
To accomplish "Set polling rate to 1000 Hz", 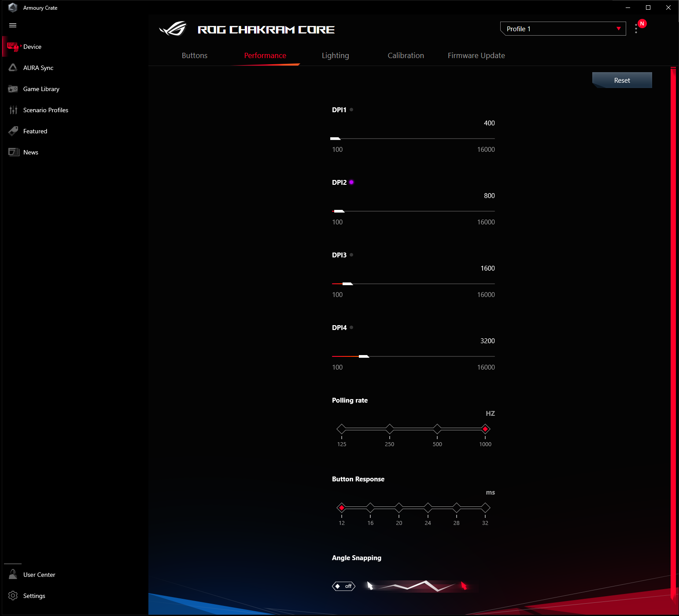I will pyautogui.click(x=485, y=429).
